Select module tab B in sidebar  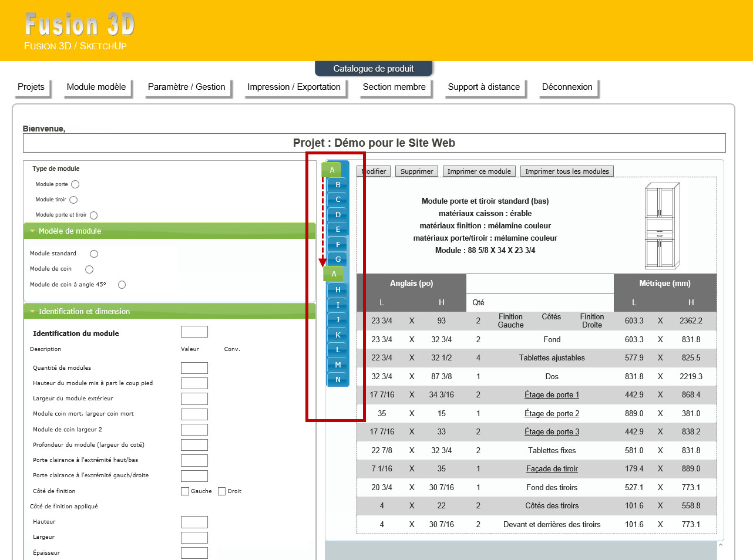coord(338,185)
